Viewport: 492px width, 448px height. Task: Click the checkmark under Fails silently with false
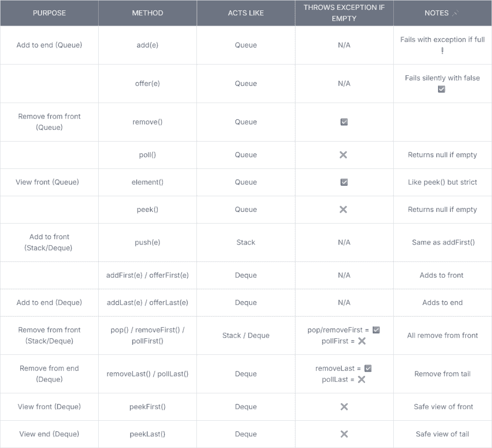pos(441,89)
